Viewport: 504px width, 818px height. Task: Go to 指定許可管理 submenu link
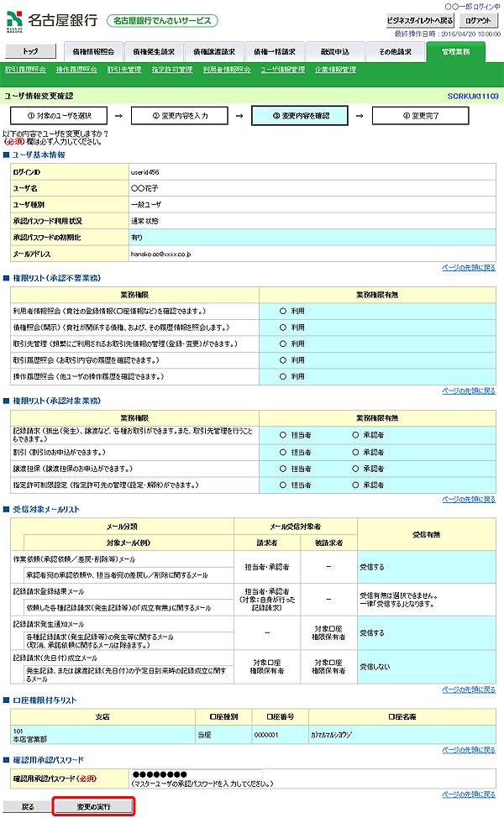172,70
